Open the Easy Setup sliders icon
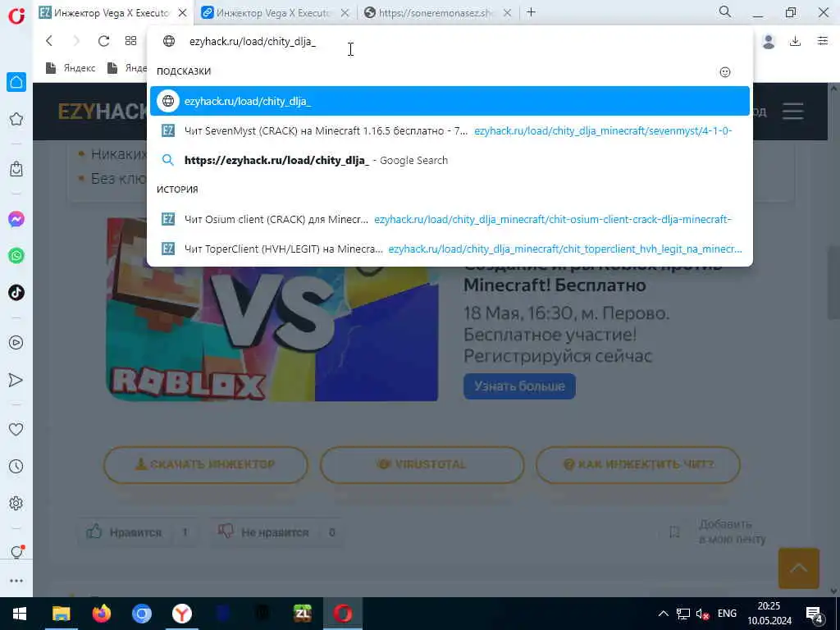This screenshot has height=630, width=840. click(823, 41)
